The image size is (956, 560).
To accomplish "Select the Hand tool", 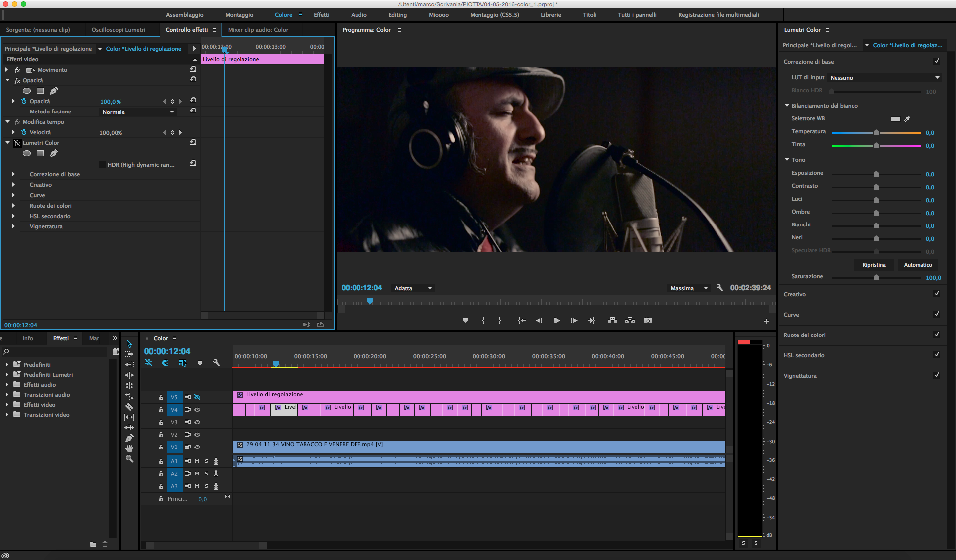I will tap(129, 448).
